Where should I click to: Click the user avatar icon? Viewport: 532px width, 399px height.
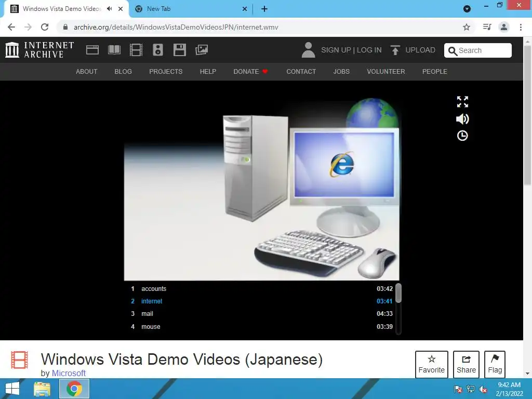click(x=308, y=50)
